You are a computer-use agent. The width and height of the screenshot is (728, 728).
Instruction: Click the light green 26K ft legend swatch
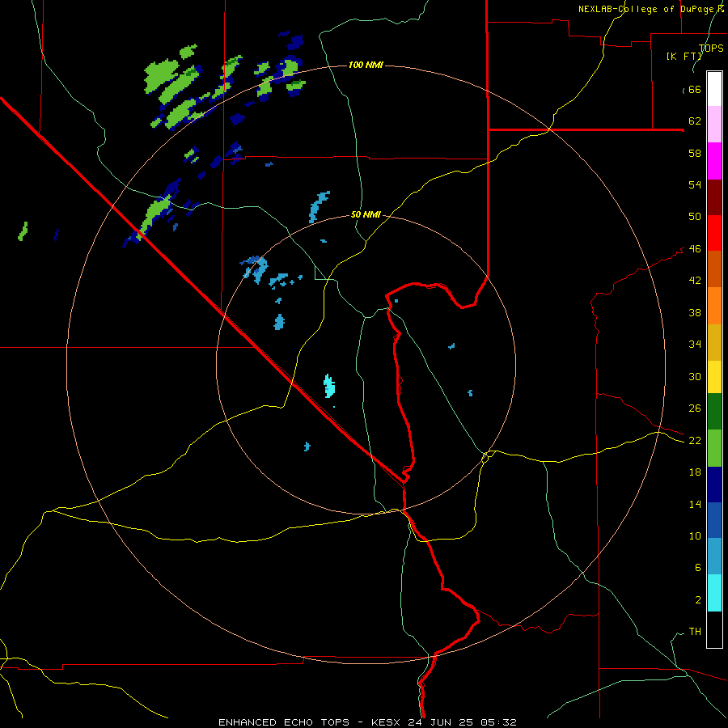click(714, 448)
